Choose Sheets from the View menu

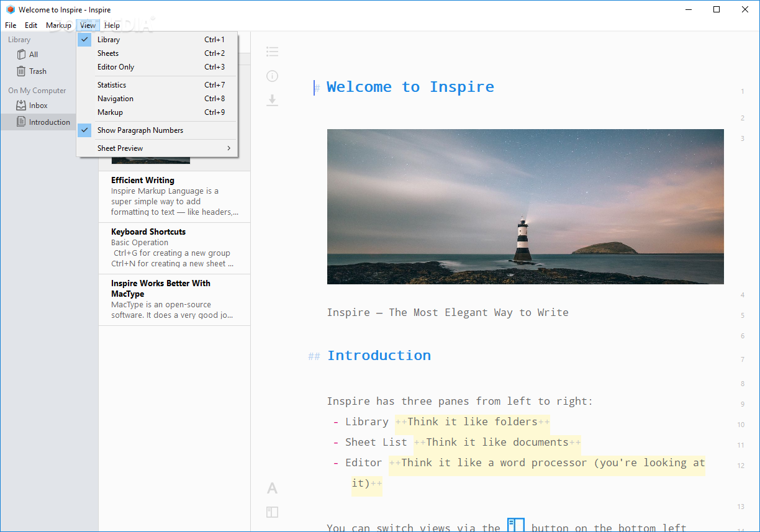157,53
